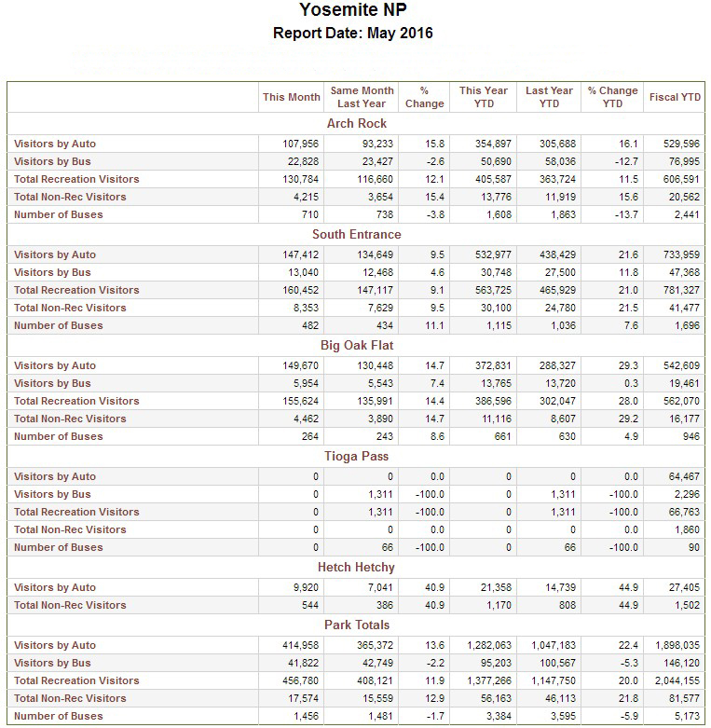Click Park Totals Fiscal YTD value 2,044,155

[677, 680]
